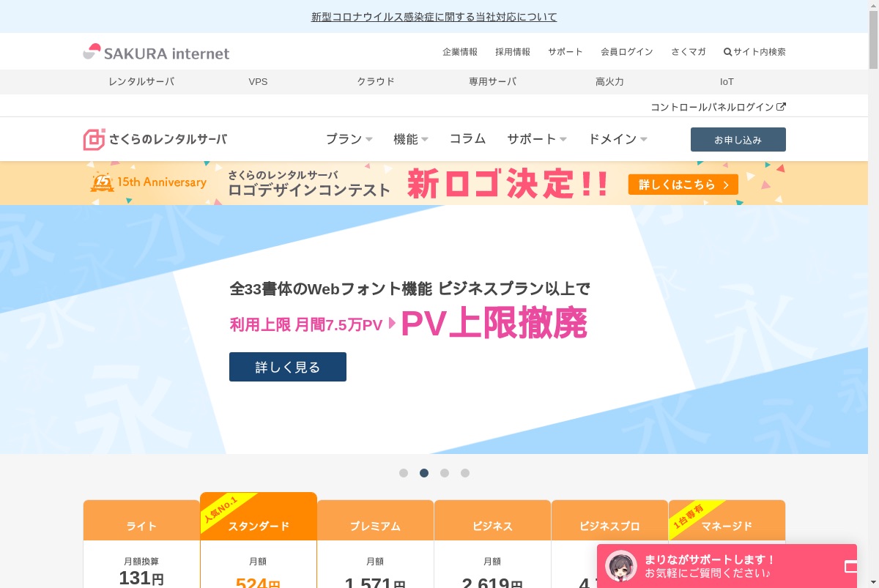Open サポート link in top header
The height and width of the screenshot is (588, 879).
click(565, 52)
